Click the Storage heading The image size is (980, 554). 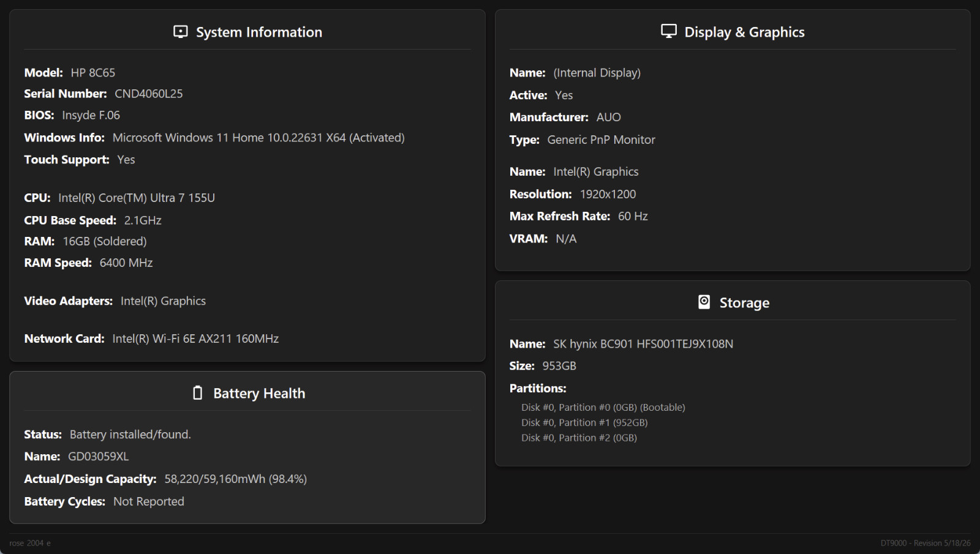[744, 302]
